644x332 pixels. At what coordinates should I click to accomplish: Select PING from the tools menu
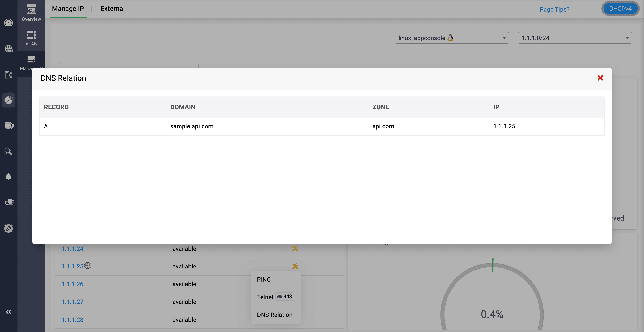264,279
